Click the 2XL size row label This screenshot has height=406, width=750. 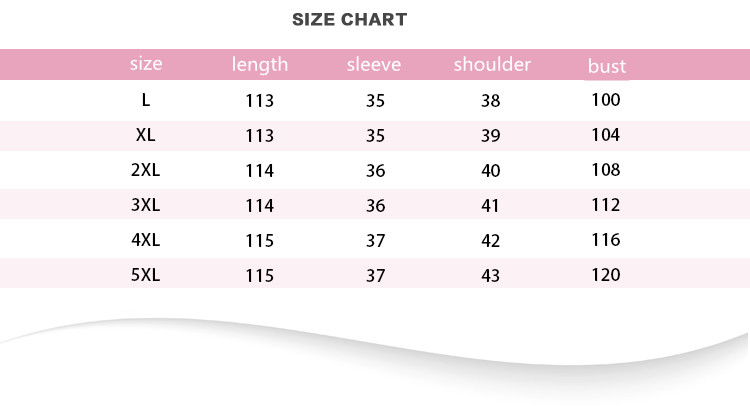pos(146,170)
